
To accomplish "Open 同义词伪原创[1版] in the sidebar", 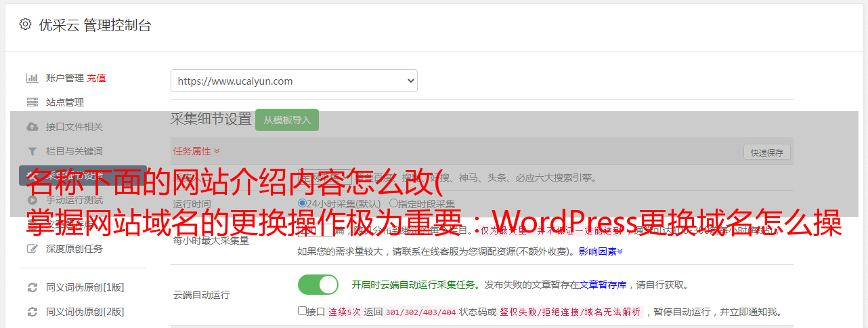I will click(85, 287).
